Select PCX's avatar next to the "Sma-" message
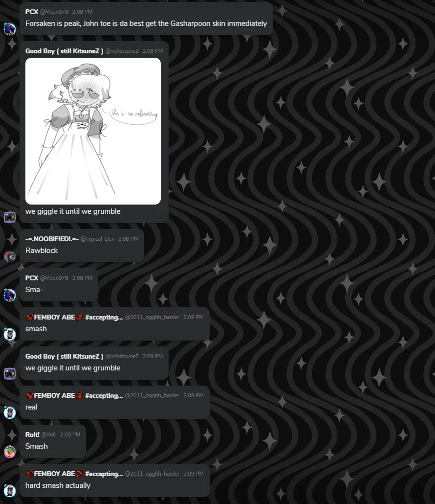This screenshot has height=504, width=435. coord(10,295)
